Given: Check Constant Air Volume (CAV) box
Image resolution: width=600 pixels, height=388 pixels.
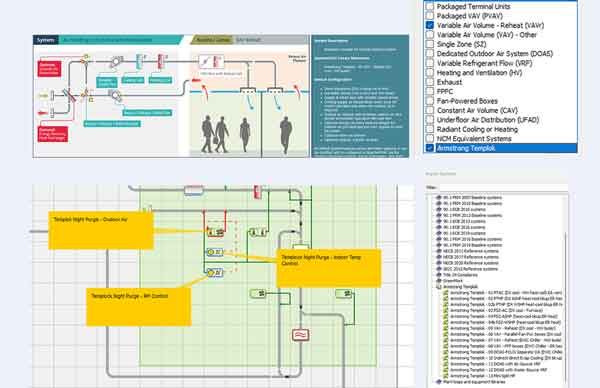Looking at the screenshot, I should click(x=430, y=110).
